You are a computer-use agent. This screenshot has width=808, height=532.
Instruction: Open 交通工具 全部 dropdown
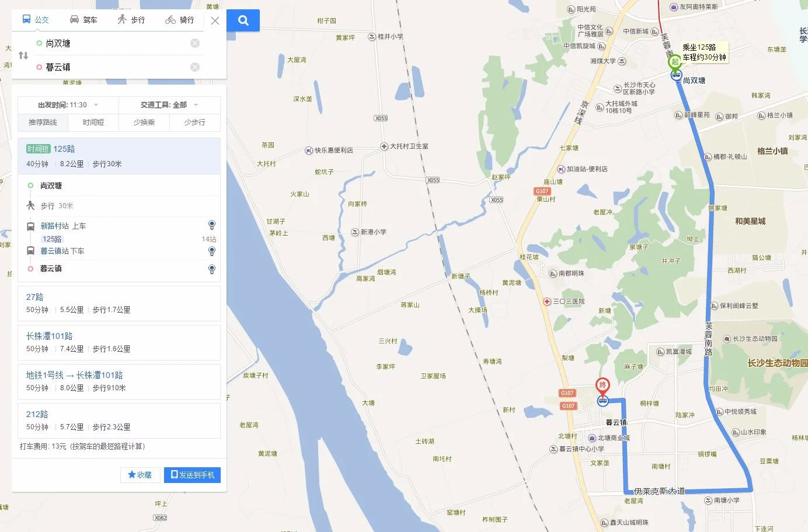(169, 105)
